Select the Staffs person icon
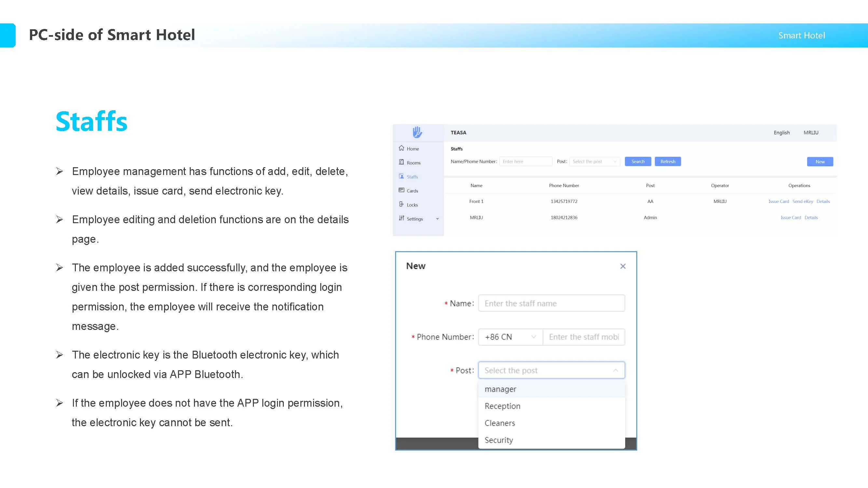This screenshot has height=488, width=868. (x=401, y=176)
